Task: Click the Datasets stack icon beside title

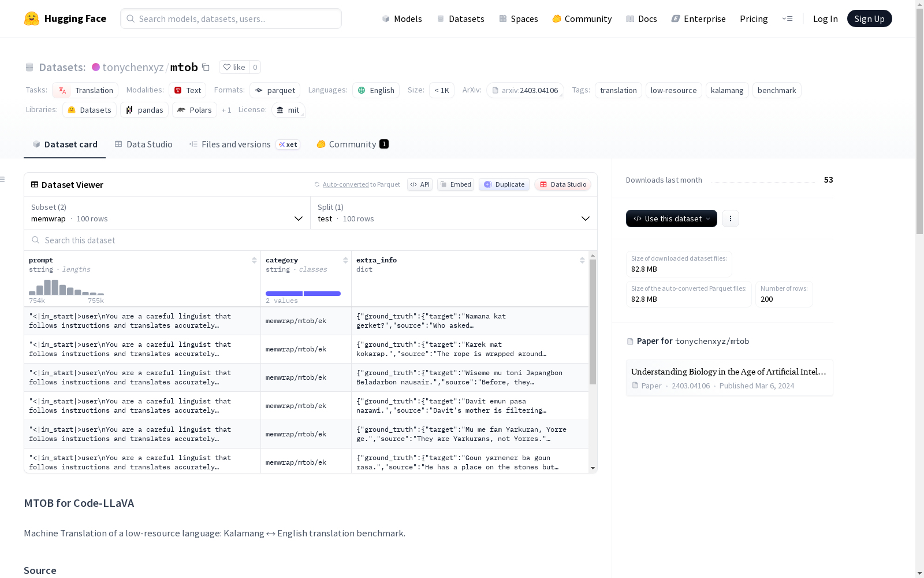Action: point(29,67)
